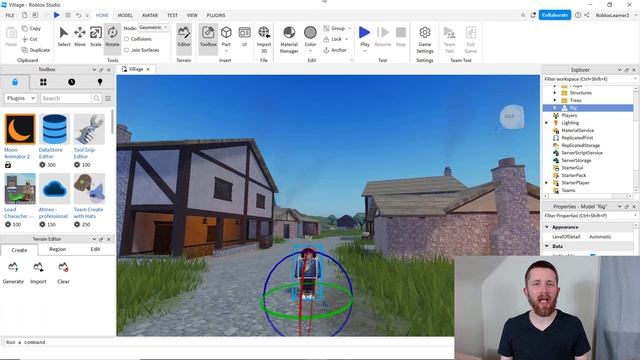Focus the Filter workspace field
The width and height of the screenshot is (640, 360).
click(x=588, y=79)
